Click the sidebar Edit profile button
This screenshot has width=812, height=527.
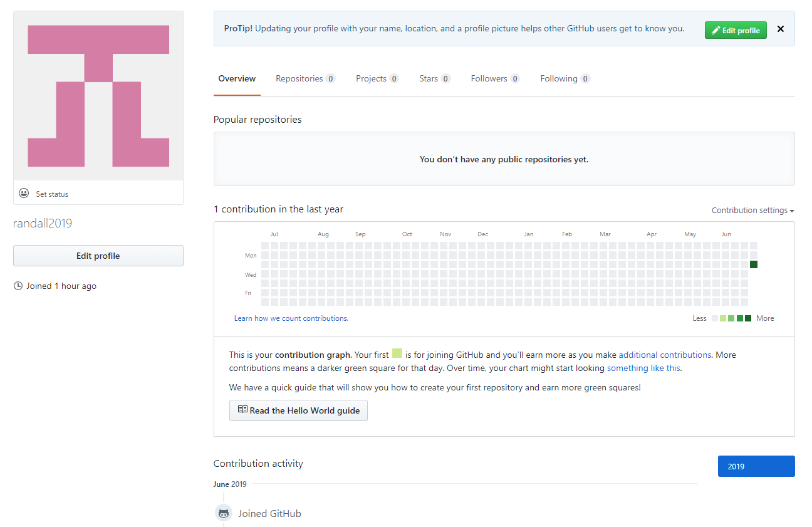pos(98,256)
